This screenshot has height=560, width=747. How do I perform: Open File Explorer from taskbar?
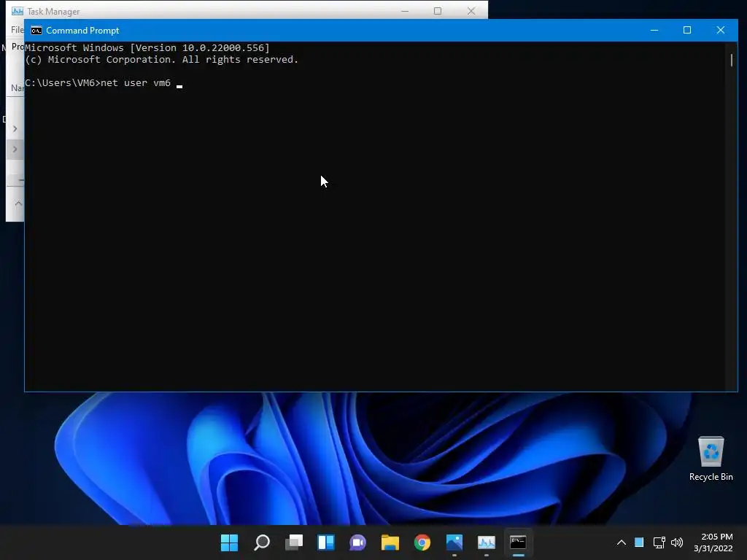pos(390,542)
